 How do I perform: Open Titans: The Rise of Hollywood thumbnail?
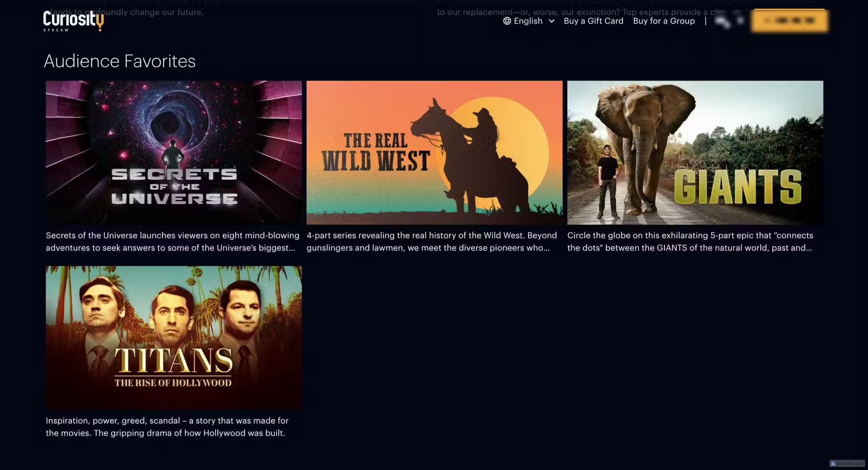click(174, 338)
